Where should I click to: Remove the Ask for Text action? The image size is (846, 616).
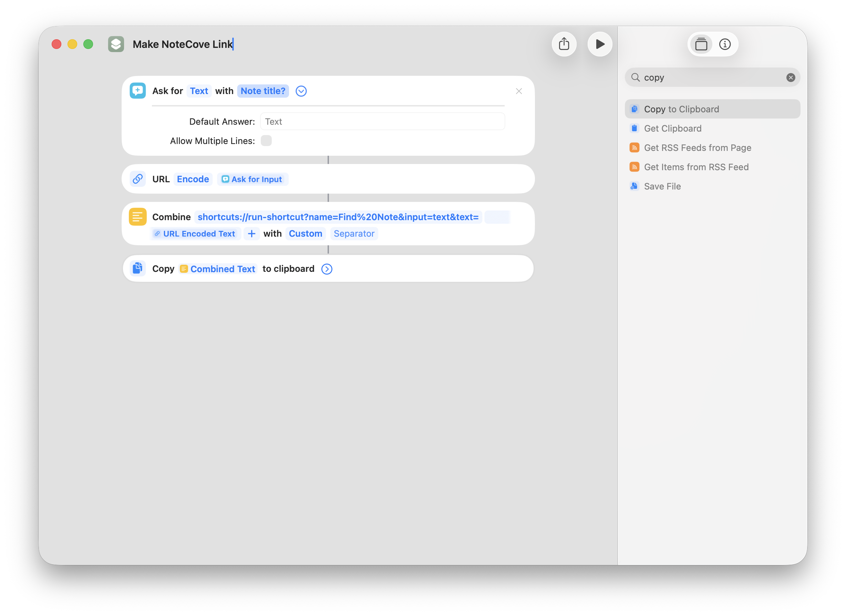(518, 91)
